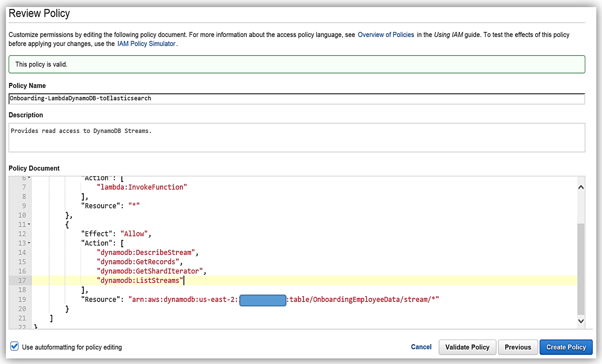Click inside the Description text area

296,137
